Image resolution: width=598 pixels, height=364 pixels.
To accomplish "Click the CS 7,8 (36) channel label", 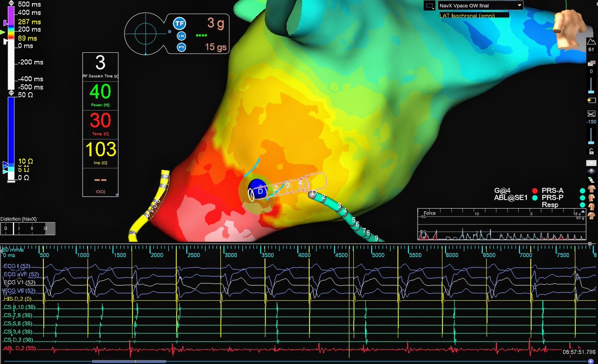I will click(x=17, y=315).
